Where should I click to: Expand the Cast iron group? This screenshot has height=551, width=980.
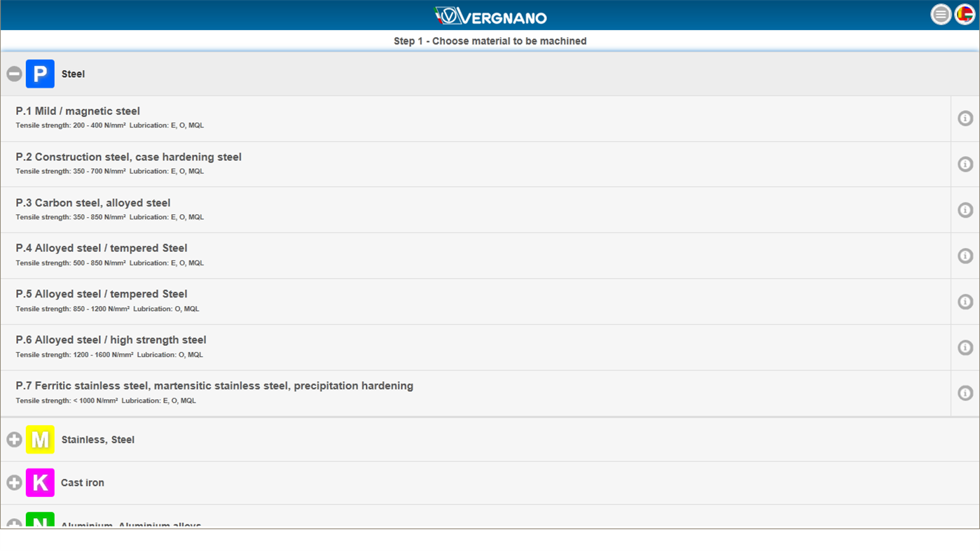(13, 482)
